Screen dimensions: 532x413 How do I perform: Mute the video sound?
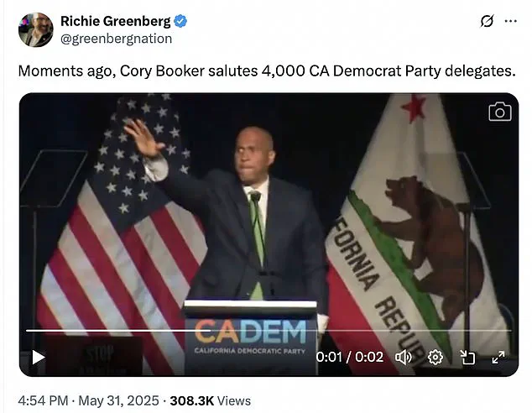pos(404,357)
